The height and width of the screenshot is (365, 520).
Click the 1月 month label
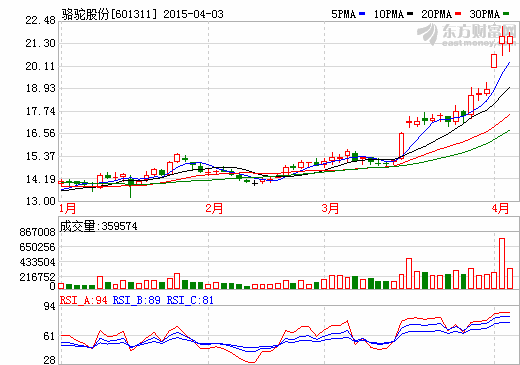[68, 209]
